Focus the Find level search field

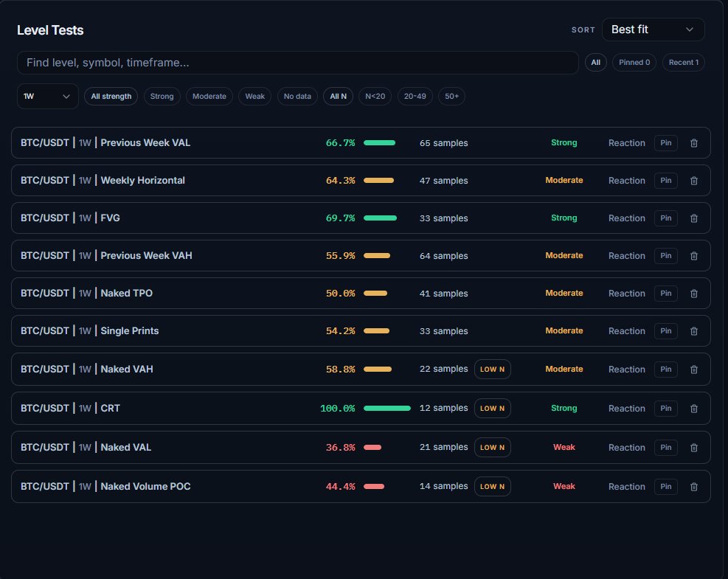click(297, 63)
